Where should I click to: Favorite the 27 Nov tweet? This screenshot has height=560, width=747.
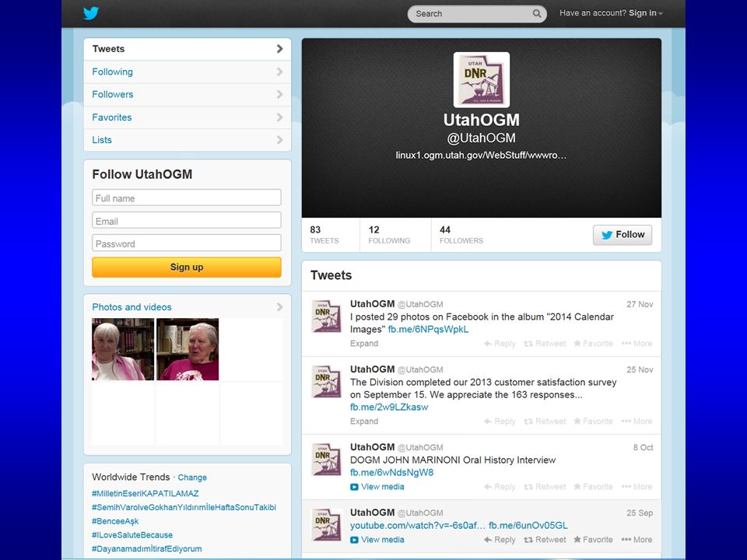(x=593, y=343)
